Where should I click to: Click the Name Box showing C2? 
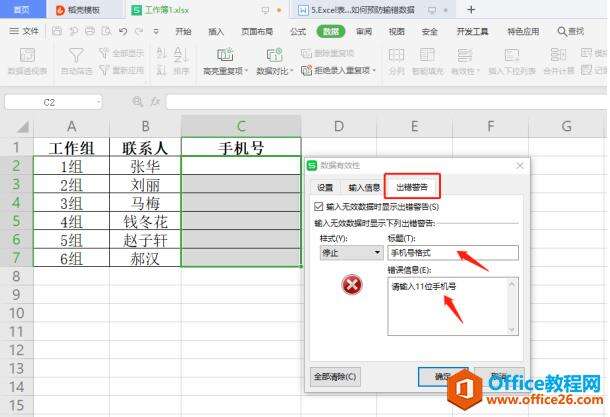click(53, 102)
